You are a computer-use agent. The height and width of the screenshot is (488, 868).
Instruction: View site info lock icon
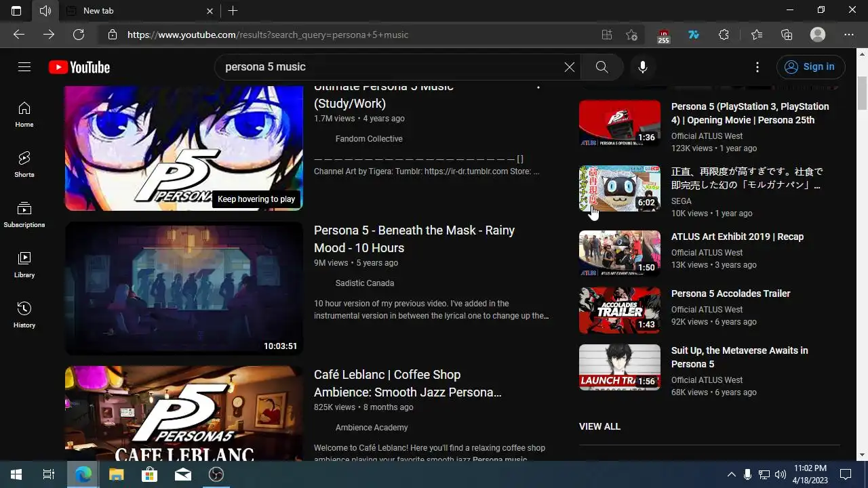[113, 35]
